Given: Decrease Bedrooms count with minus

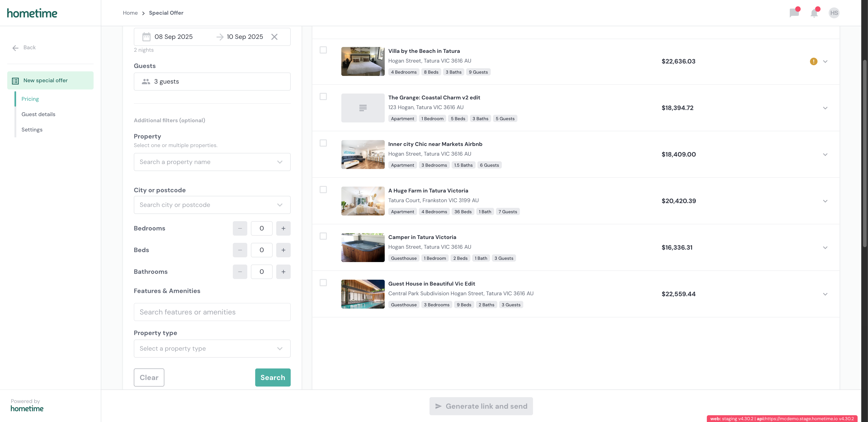Looking at the screenshot, I should [240, 228].
